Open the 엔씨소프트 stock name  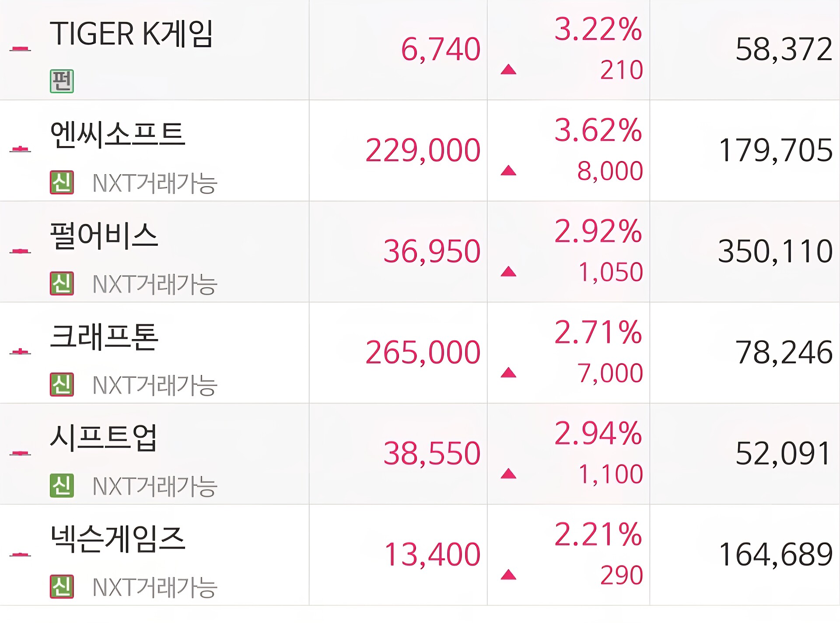[x=118, y=134]
